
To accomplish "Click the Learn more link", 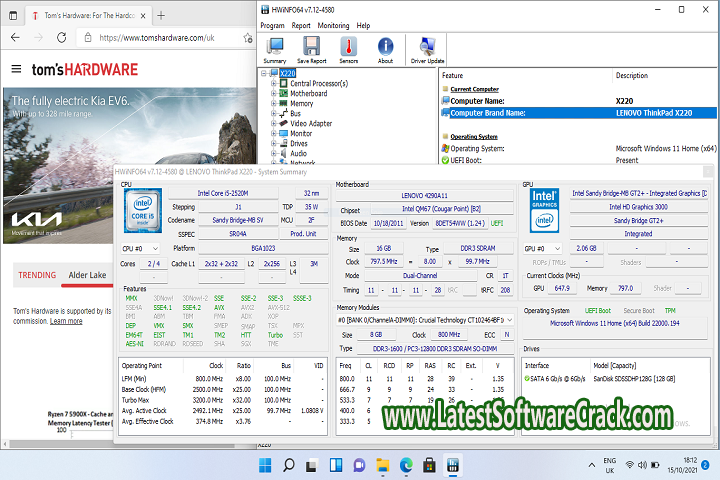I will click(x=66, y=321).
